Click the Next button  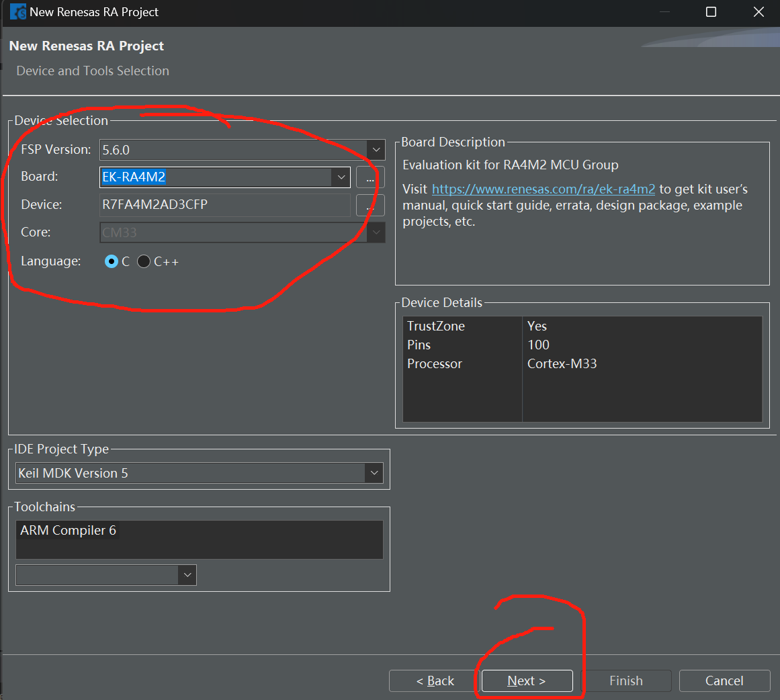[527, 681]
